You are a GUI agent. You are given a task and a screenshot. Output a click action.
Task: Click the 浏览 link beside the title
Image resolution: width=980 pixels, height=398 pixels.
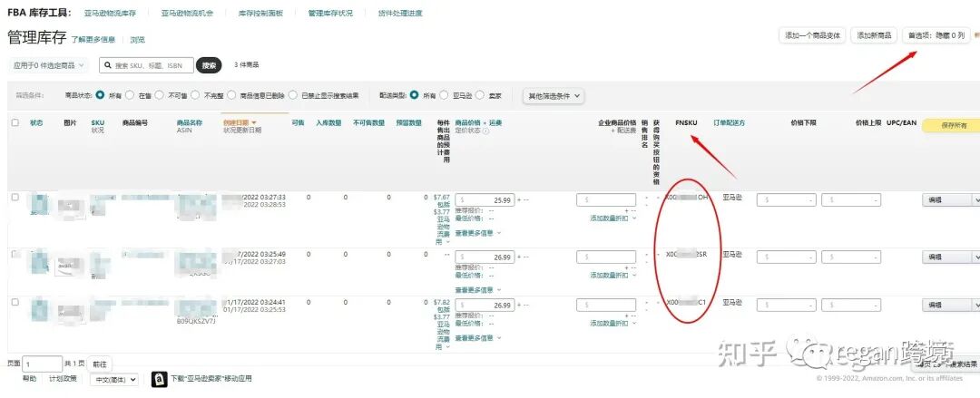pyautogui.click(x=138, y=39)
